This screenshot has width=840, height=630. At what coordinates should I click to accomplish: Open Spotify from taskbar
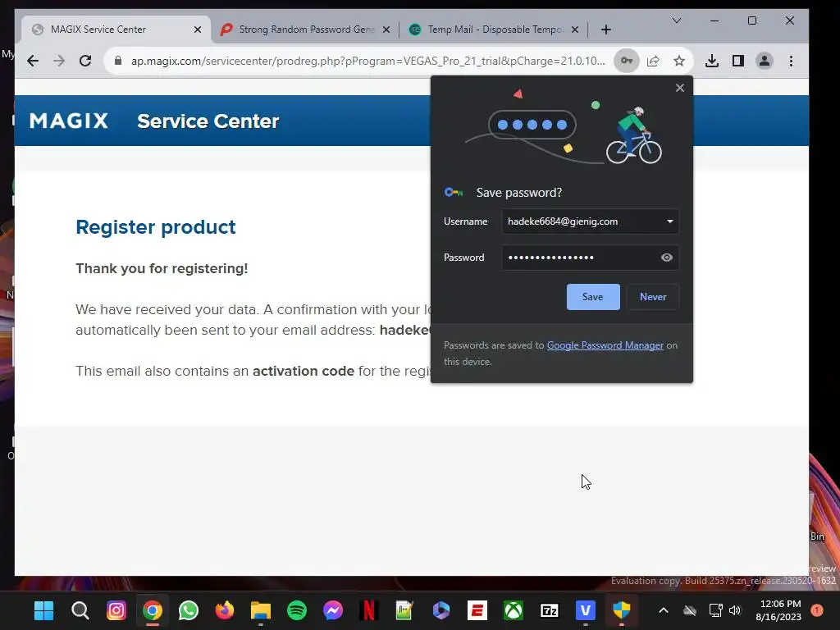297,610
